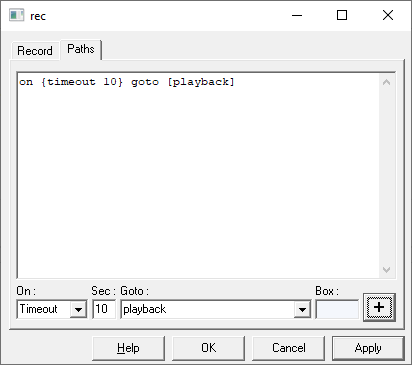Click the empty Box input field
The height and width of the screenshot is (365, 412).
click(337, 309)
